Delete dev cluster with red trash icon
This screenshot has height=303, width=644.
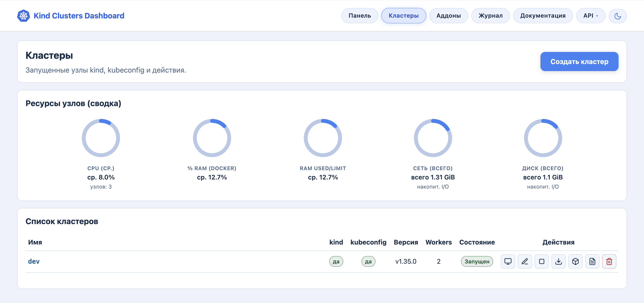(x=609, y=261)
